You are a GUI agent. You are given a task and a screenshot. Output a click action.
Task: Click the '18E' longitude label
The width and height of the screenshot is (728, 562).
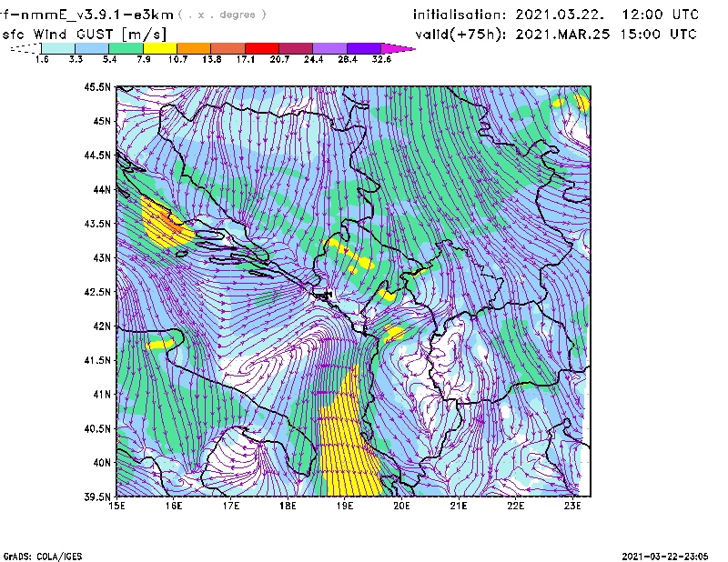[288, 506]
